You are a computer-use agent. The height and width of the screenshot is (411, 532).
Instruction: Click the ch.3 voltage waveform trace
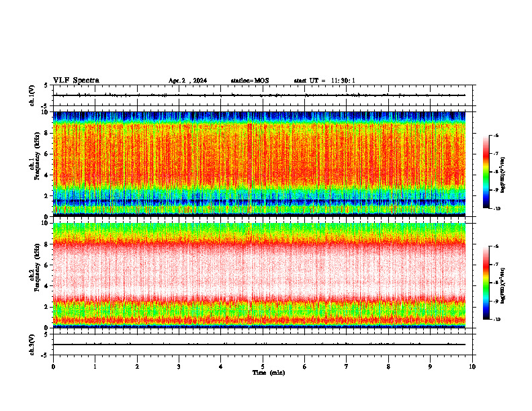(x=259, y=345)
